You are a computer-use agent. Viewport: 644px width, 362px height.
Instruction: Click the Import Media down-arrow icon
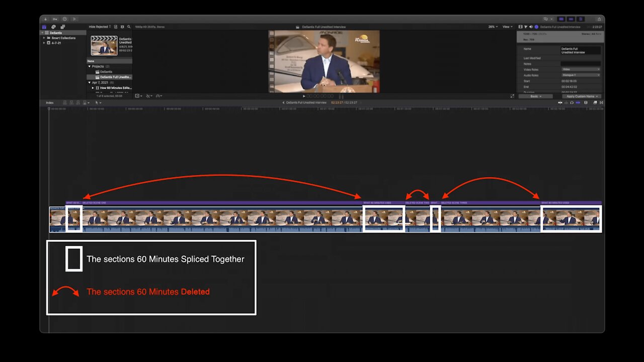coord(45,19)
